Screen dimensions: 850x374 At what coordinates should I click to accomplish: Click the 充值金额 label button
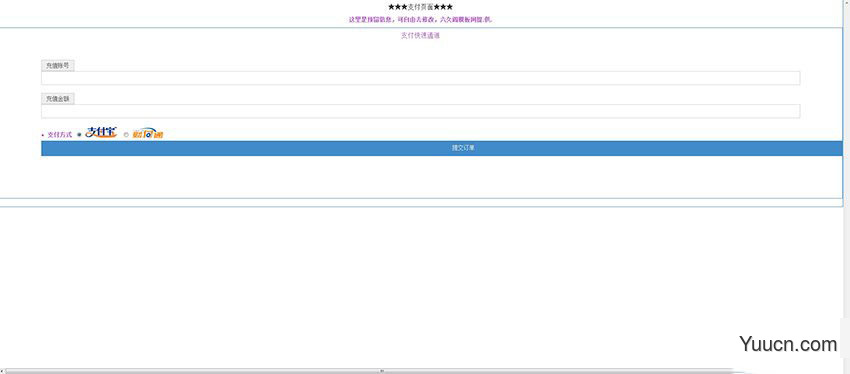[57, 99]
